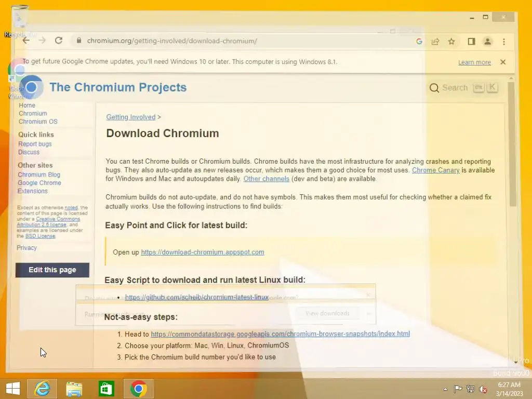Open the Action Center flag icon
532x399 pixels.
point(458,389)
